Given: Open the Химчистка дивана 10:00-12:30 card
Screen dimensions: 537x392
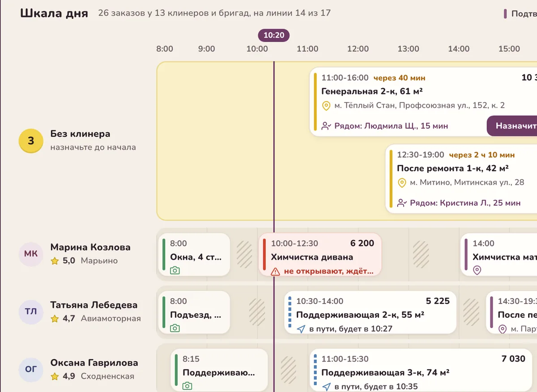Looking at the screenshot, I should click(320, 255).
